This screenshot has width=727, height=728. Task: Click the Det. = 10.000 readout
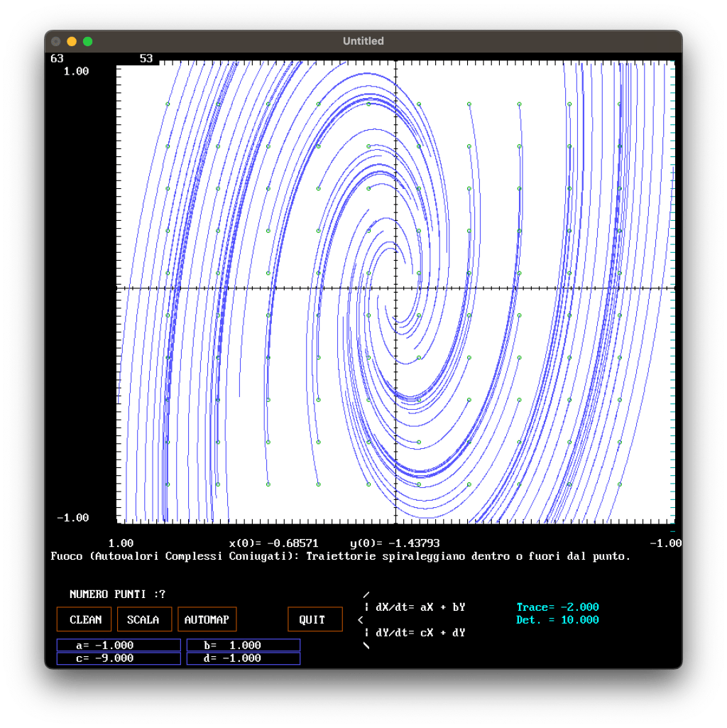click(557, 620)
